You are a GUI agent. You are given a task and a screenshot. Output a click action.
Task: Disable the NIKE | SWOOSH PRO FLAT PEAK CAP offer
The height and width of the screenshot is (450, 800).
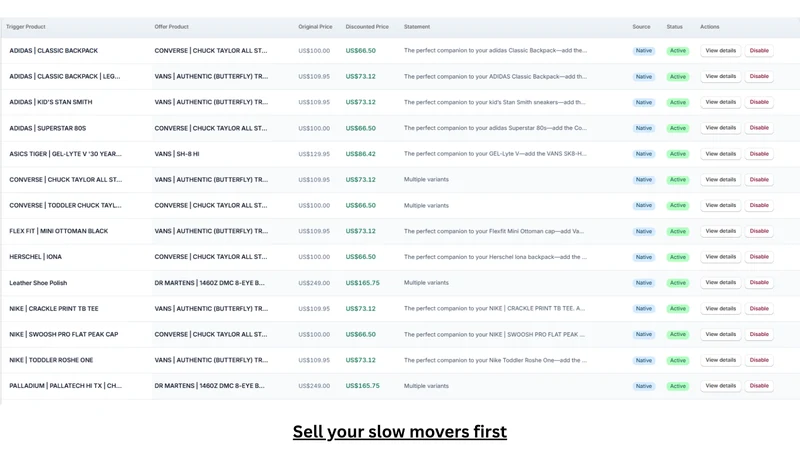coord(759,334)
